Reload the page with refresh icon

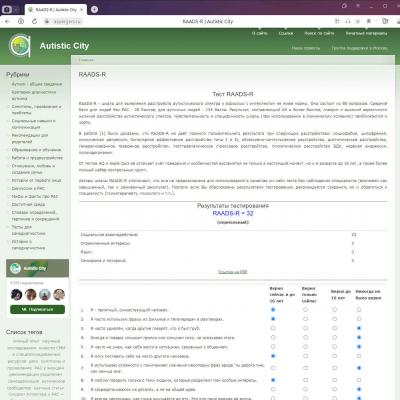pyautogui.click(x=35, y=21)
